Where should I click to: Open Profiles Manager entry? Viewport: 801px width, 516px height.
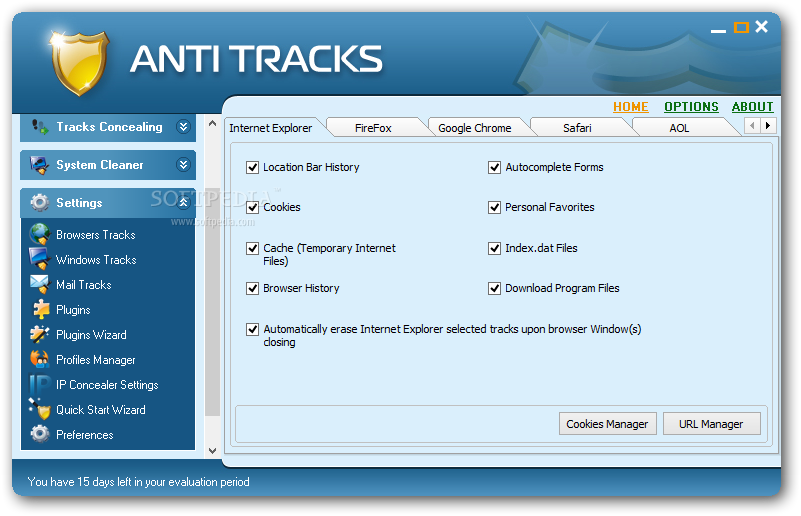pos(96,360)
